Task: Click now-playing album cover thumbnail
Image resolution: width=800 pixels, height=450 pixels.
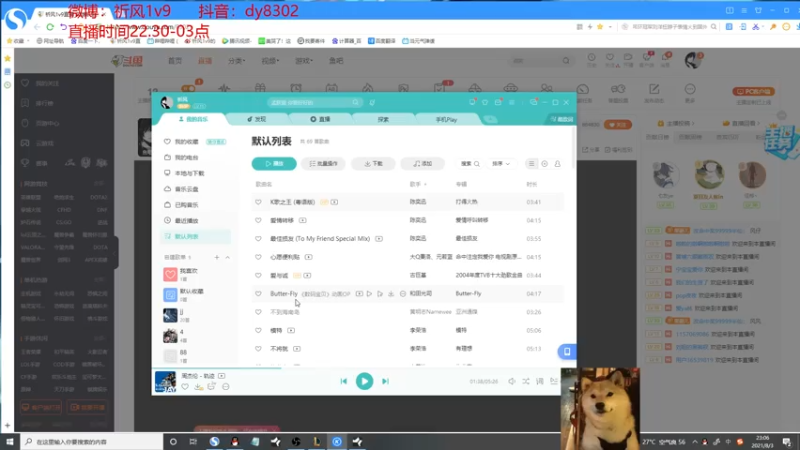Action: click(165, 382)
